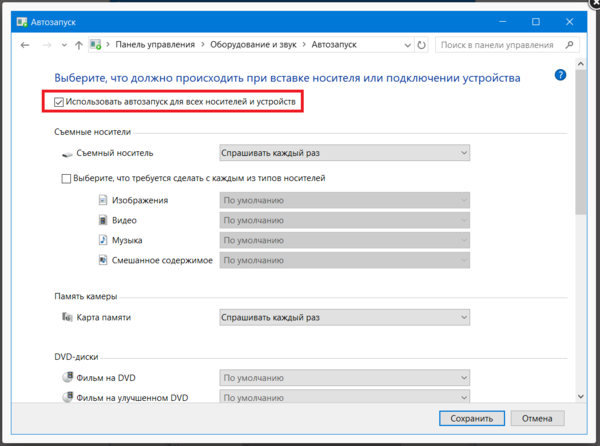Click the Музыка note icon
The image size is (600, 446).
[103, 240]
